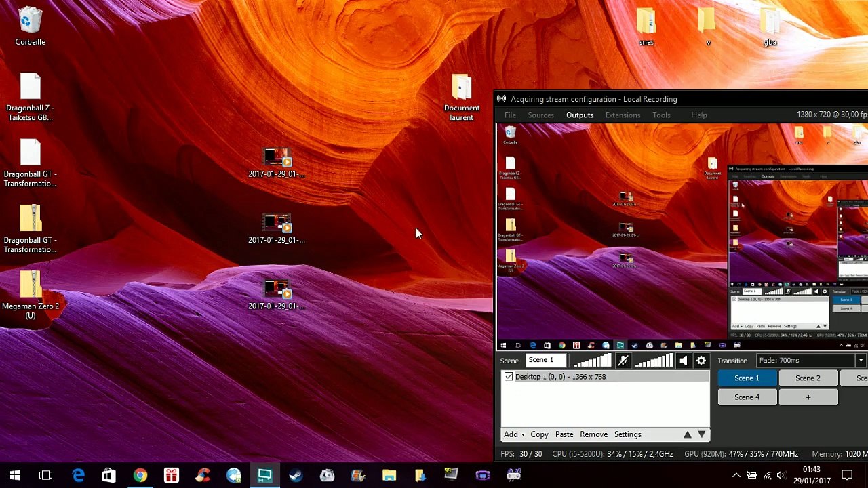Click the CPU (i5-5200U) usage status
Image resolution: width=868 pixels, height=488 pixels.
coord(612,454)
